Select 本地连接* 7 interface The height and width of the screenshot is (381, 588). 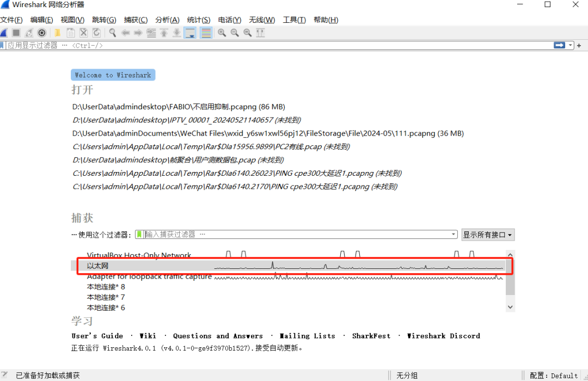tap(288, 297)
